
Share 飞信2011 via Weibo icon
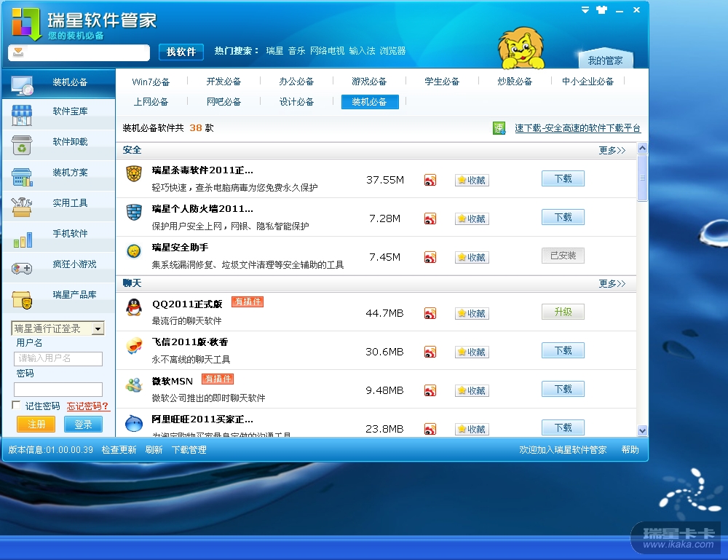pos(430,352)
